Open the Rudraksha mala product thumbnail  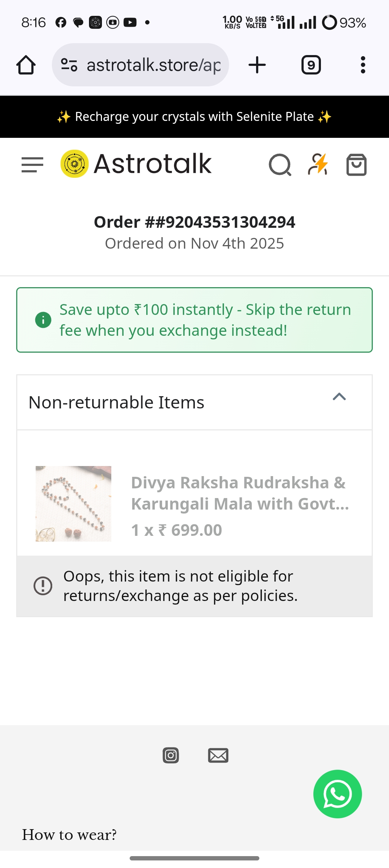click(x=73, y=503)
